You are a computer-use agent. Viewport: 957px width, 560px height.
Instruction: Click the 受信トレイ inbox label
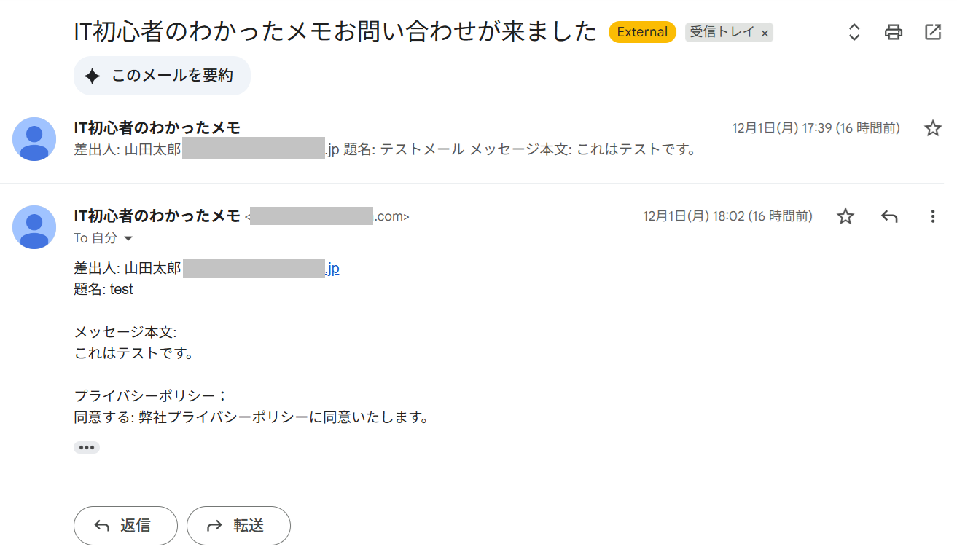point(722,32)
